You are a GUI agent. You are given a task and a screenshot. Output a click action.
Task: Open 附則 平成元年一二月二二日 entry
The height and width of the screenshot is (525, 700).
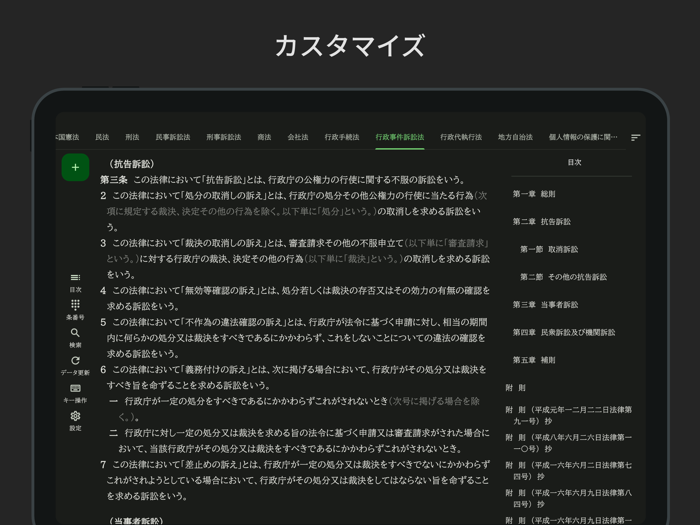tap(568, 415)
